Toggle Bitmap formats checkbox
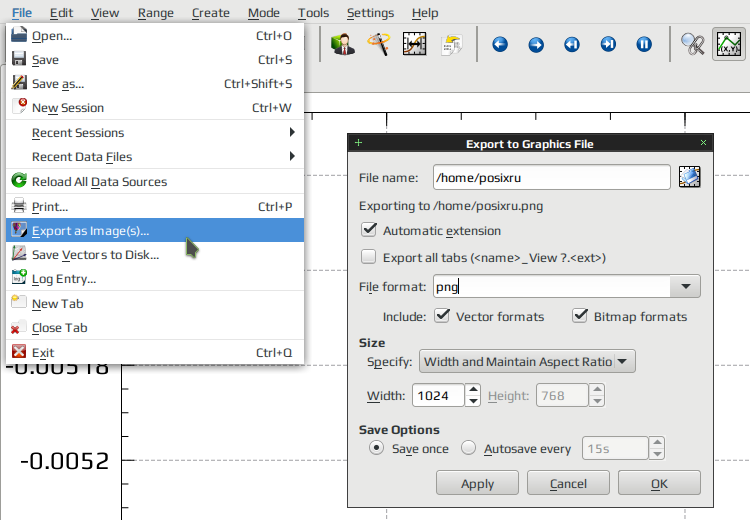750x520 pixels. click(x=580, y=316)
